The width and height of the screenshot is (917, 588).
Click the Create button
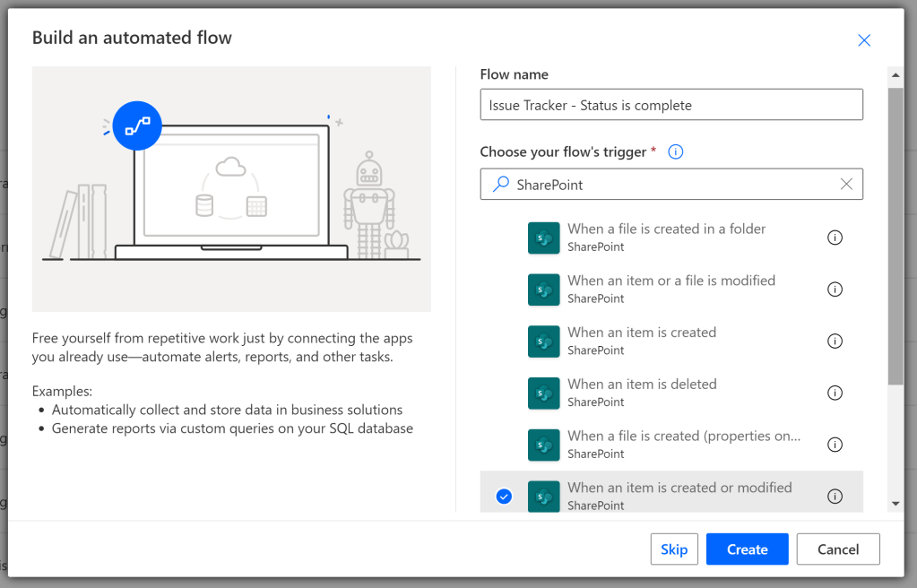(x=747, y=549)
